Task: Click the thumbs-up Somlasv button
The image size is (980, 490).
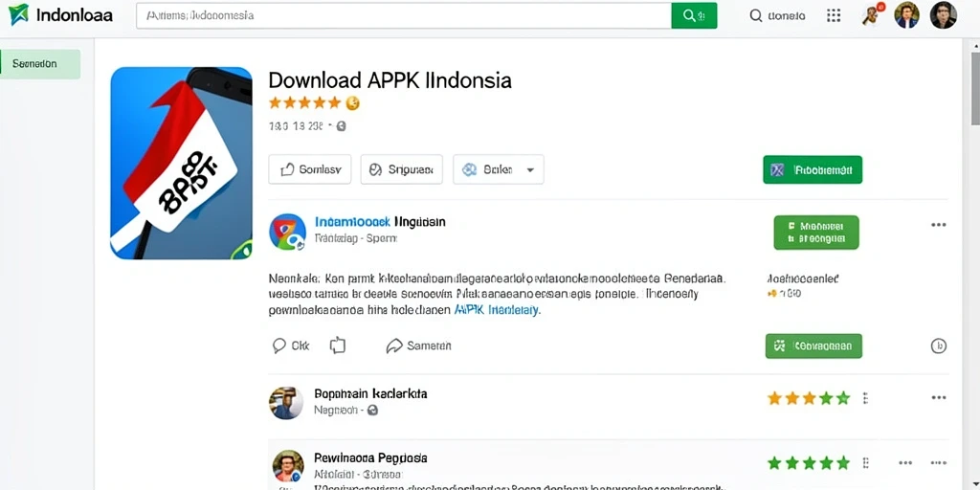Action: pos(310,169)
